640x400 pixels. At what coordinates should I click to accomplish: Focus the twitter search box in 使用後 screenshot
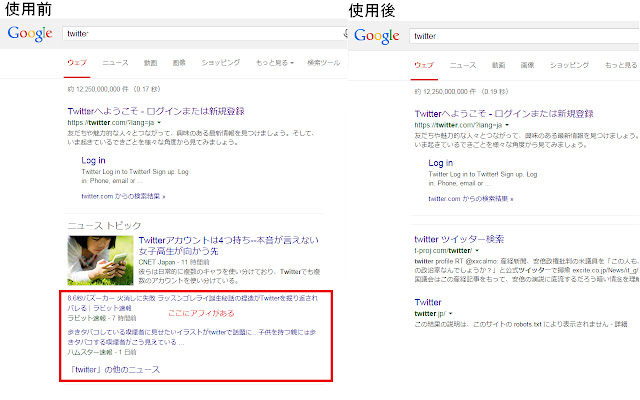(524, 36)
